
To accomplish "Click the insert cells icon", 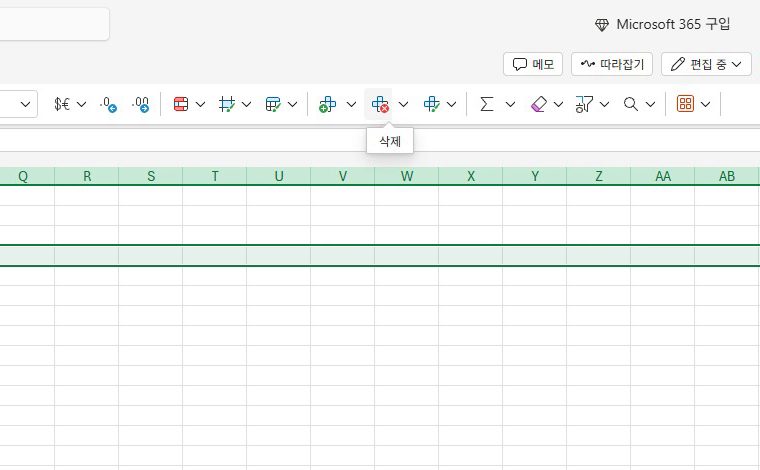I will coord(328,104).
